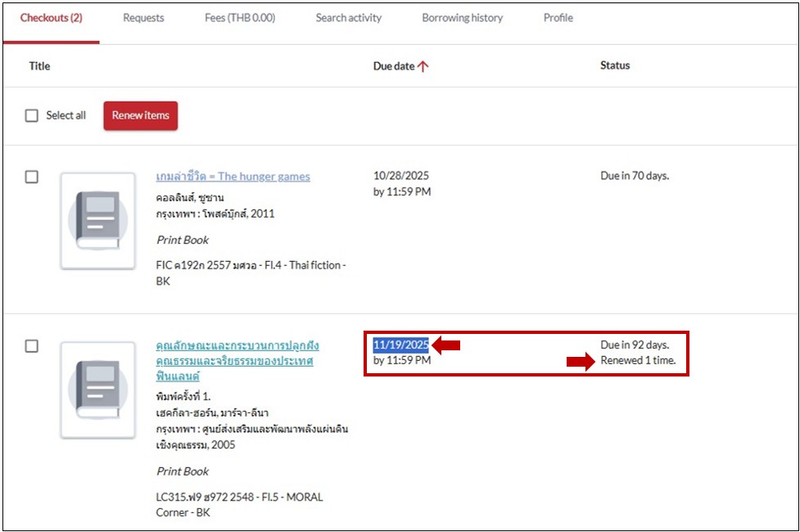Click the Renewed 1 time status text
This screenshot has height=532, width=800.
(x=638, y=360)
